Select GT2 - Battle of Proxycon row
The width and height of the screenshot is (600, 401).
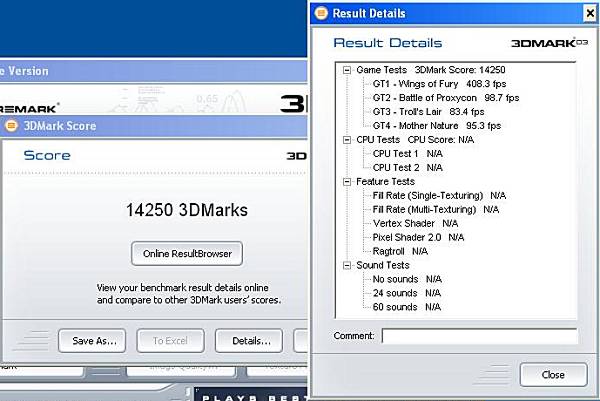coord(446,98)
